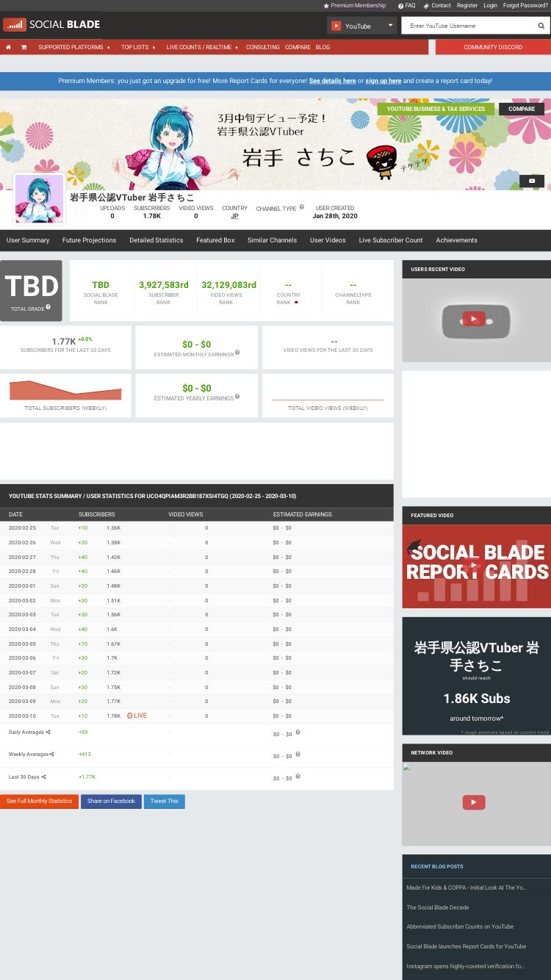Click the help icon in Last 30 Days earnings
Image resolution: width=551 pixels, height=980 pixels.
298,776
